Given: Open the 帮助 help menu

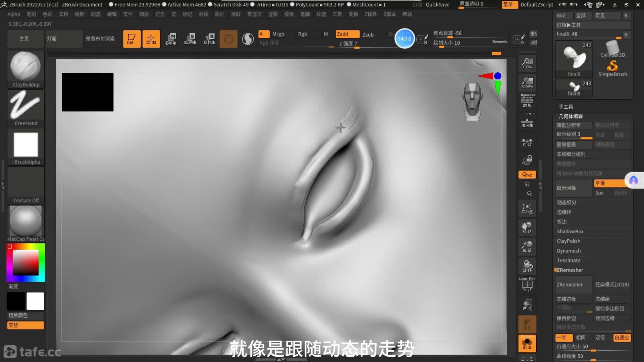Looking at the screenshot, I should click(x=407, y=14).
